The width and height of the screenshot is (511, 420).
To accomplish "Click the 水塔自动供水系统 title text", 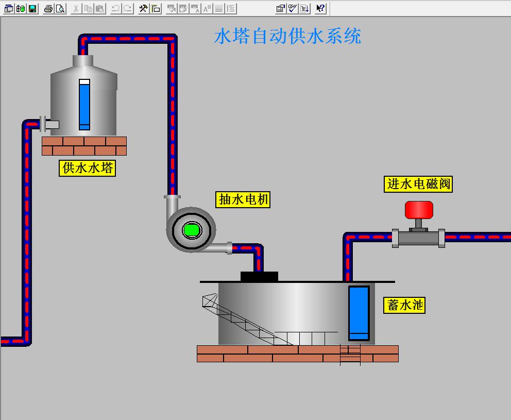I will (x=287, y=36).
